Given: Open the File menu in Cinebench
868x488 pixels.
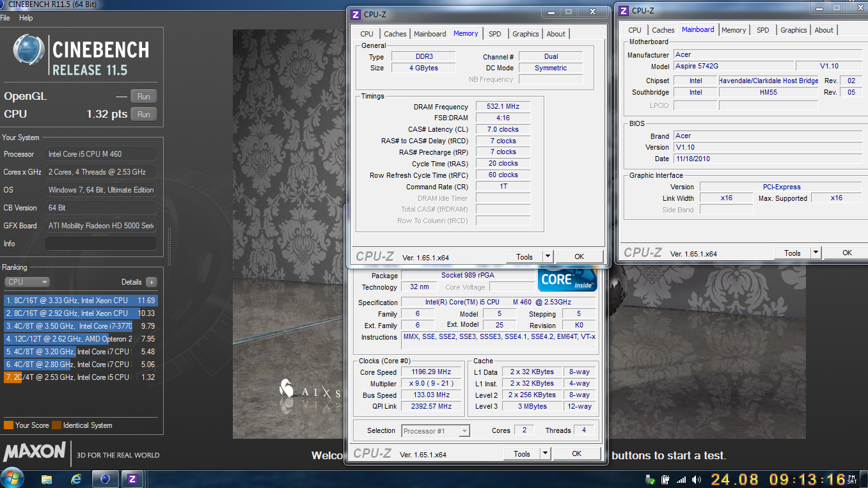Looking at the screenshot, I should coord(5,18).
